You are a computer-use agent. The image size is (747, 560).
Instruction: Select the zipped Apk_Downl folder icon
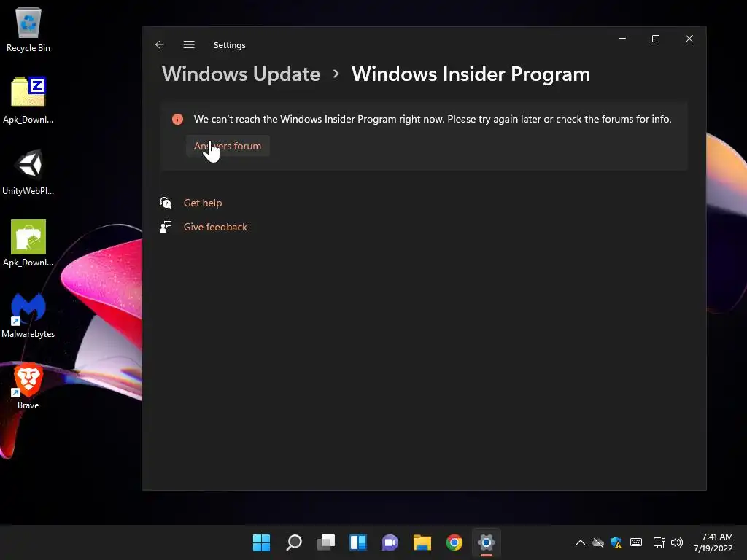click(28, 100)
